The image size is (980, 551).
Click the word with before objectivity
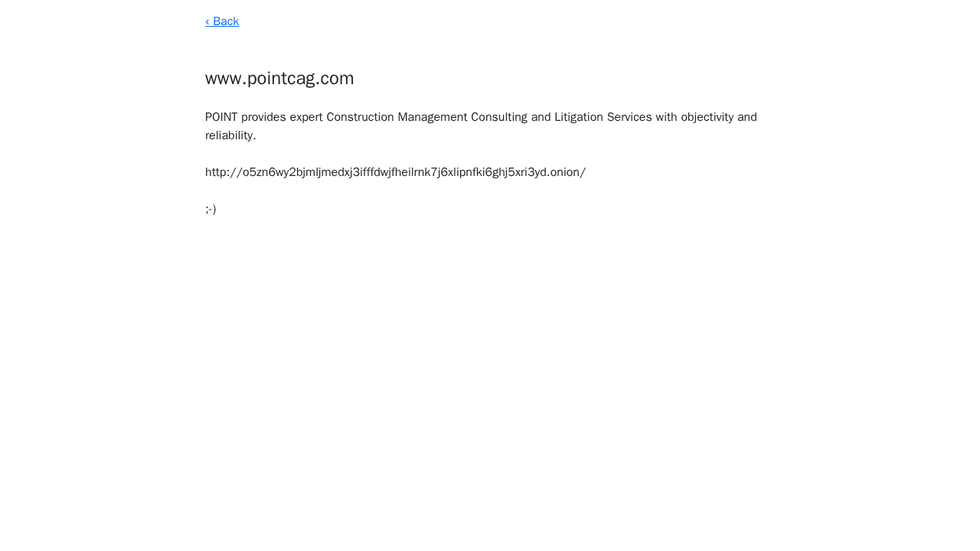tap(666, 117)
